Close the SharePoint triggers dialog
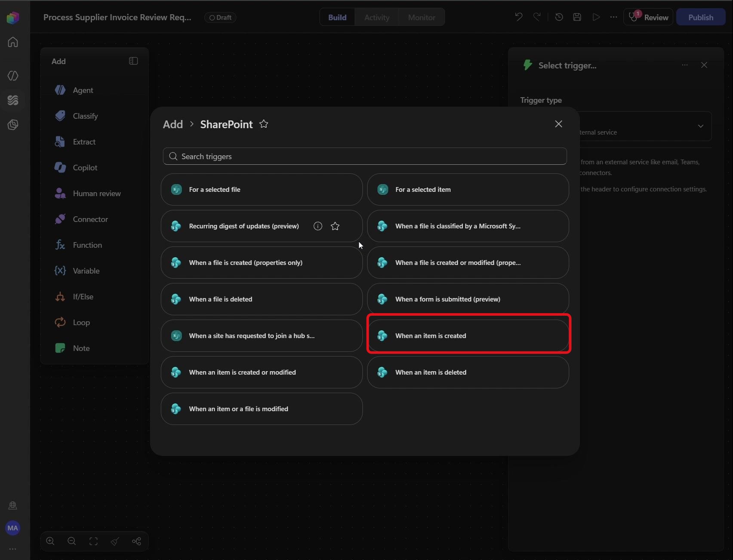 tap(558, 124)
